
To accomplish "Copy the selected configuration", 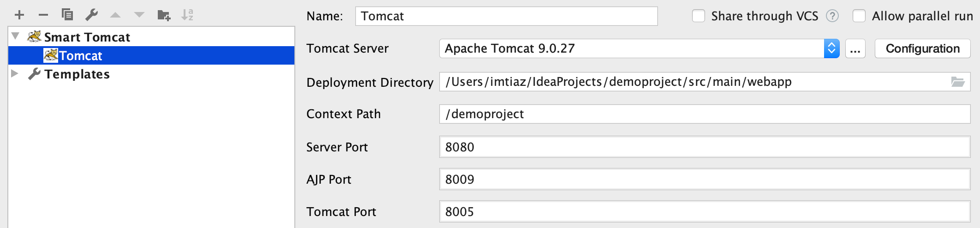I will click(x=67, y=15).
